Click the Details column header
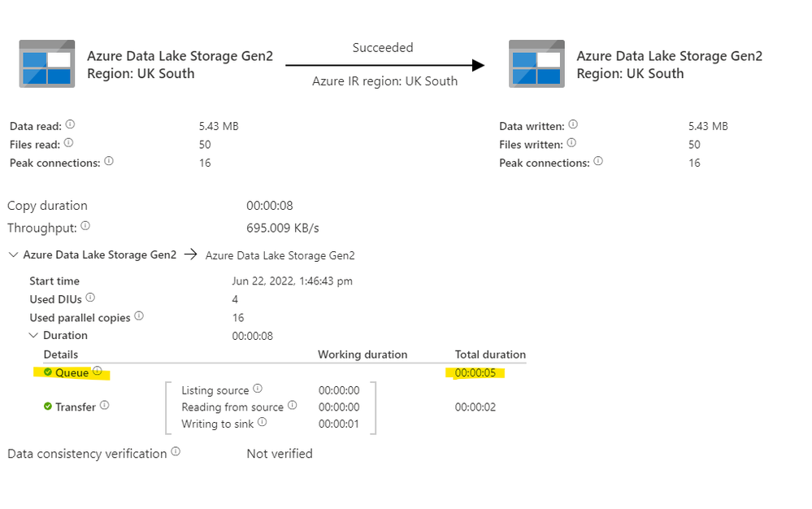Image resolution: width=812 pixels, height=509 pixels. tap(61, 355)
